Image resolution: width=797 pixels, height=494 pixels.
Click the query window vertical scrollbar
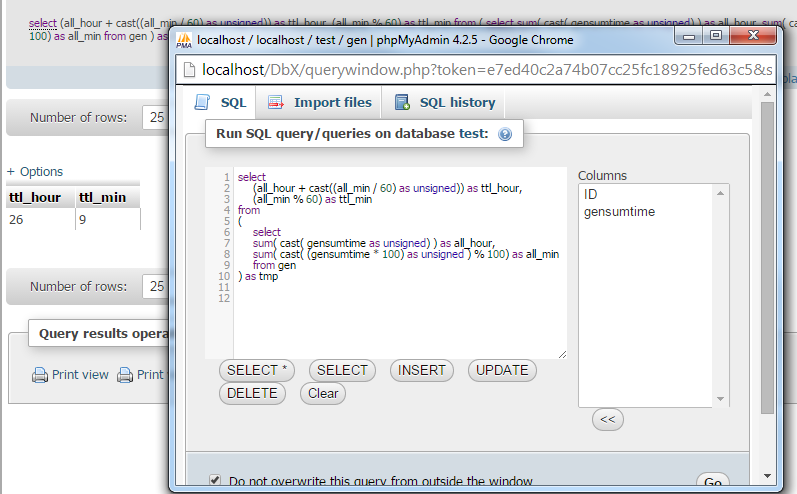pos(767,250)
